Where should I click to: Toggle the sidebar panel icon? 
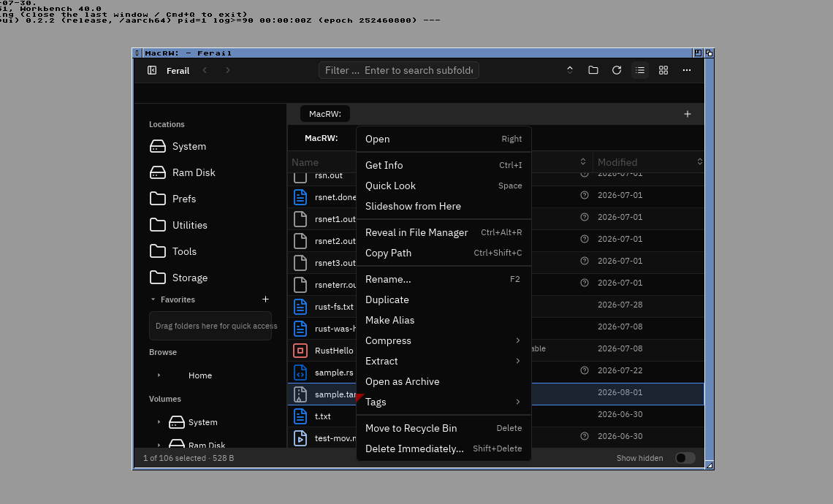pos(152,70)
